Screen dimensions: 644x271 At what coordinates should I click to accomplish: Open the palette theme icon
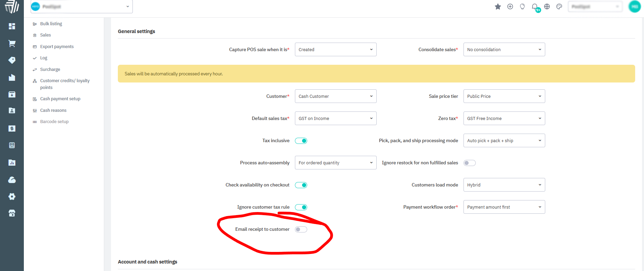pyautogui.click(x=559, y=6)
